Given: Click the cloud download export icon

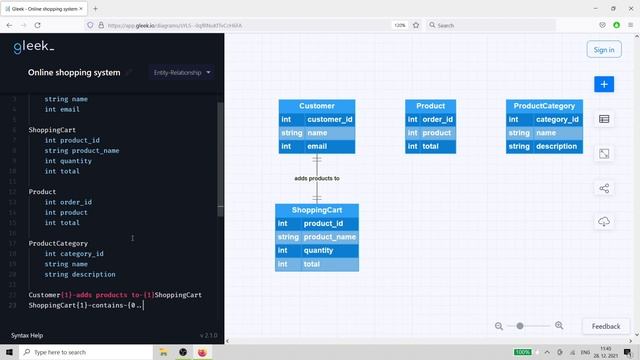Looking at the screenshot, I should pyautogui.click(x=604, y=222).
